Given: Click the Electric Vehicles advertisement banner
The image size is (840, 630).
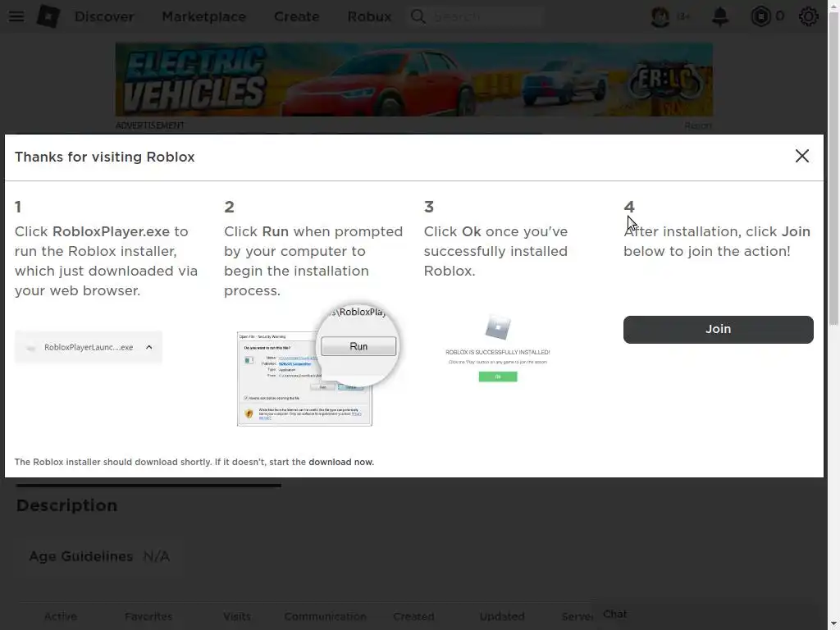Looking at the screenshot, I should pyautogui.click(x=413, y=80).
